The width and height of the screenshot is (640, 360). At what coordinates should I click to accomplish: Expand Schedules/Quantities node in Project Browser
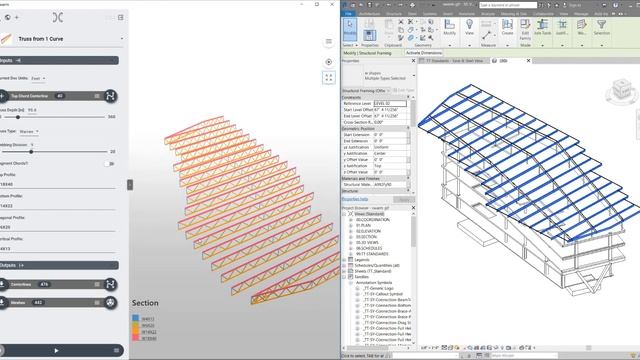[x=344, y=265]
